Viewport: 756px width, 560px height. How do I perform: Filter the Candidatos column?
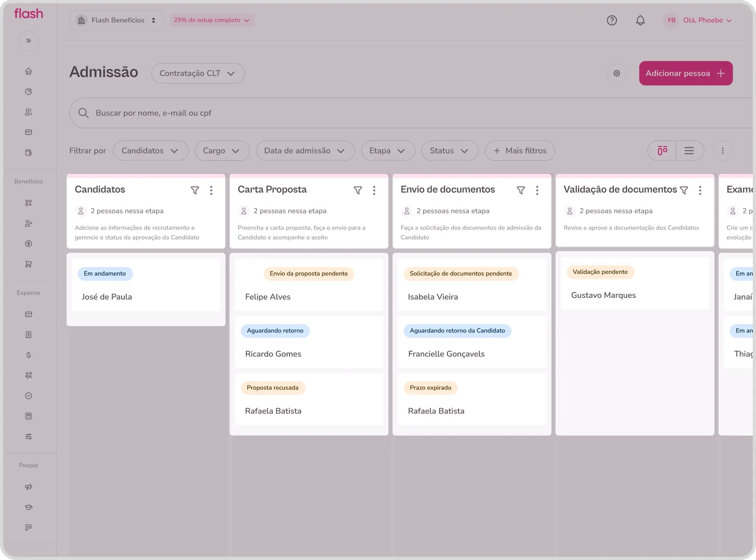point(195,190)
